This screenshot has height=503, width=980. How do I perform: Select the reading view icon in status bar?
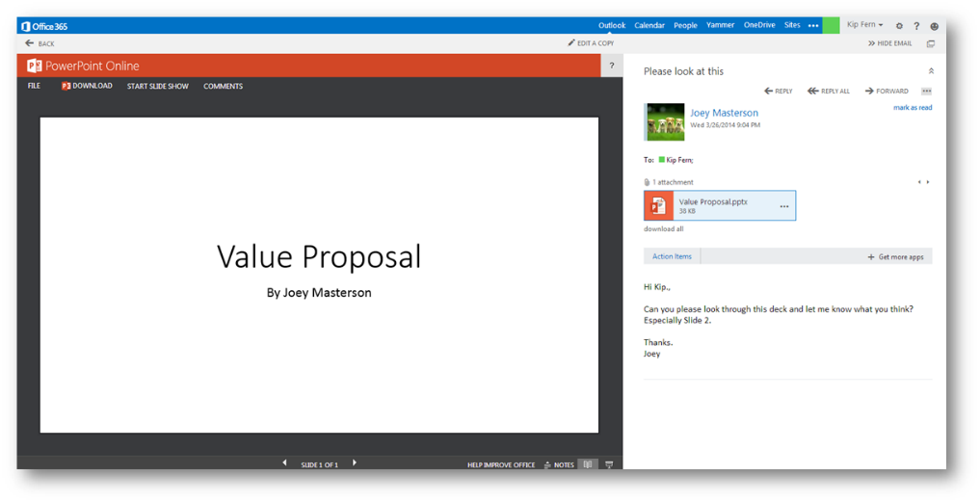tap(587, 464)
